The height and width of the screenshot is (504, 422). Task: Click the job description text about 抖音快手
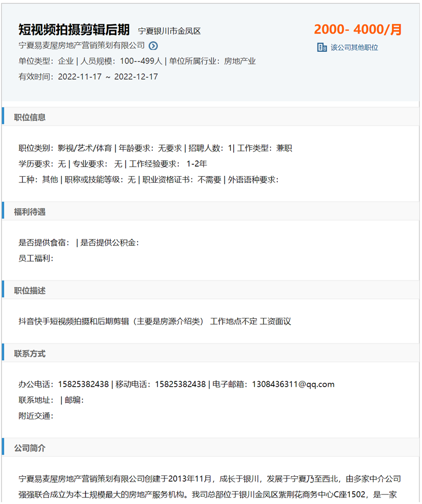tap(155, 321)
